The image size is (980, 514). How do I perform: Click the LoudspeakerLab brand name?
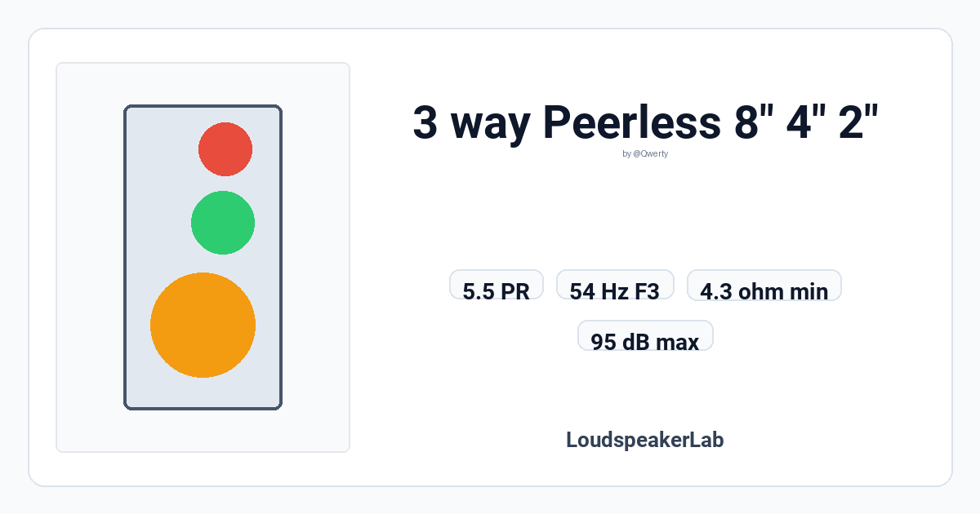tap(645, 440)
